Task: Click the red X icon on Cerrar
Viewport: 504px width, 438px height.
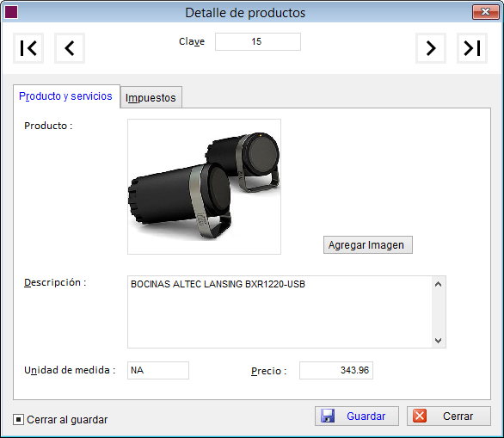Action: (420, 416)
